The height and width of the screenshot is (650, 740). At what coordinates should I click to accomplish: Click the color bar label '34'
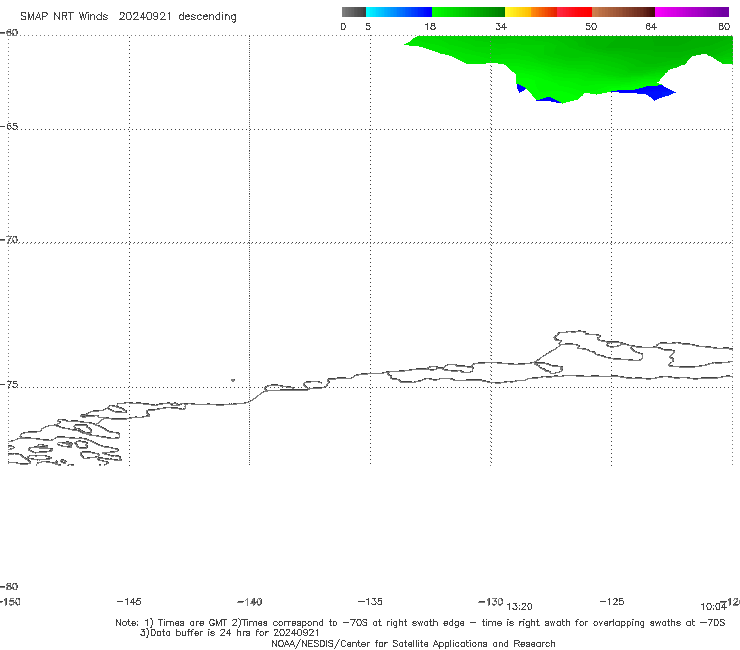point(501,26)
